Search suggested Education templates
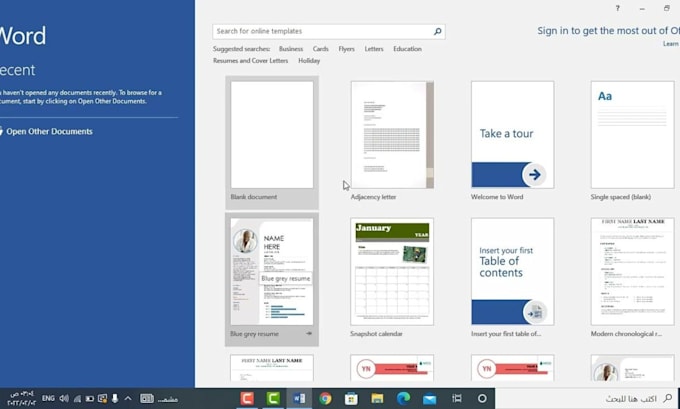680x409 pixels. (x=407, y=49)
